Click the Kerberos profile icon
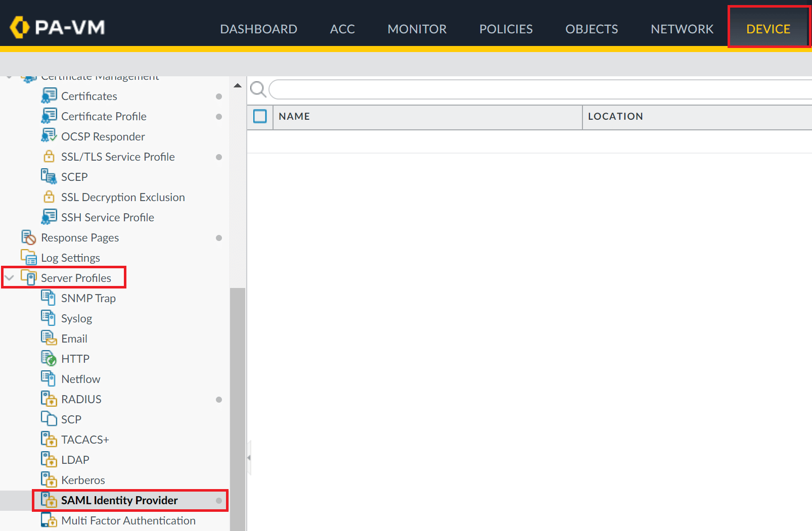Image resolution: width=812 pixels, height=531 pixels. [x=49, y=479]
